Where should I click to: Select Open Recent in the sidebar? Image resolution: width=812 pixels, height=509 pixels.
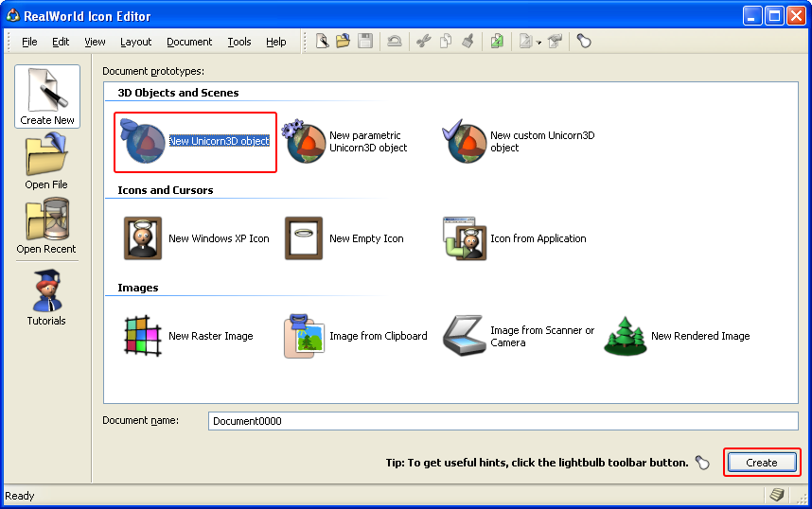click(46, 226)
